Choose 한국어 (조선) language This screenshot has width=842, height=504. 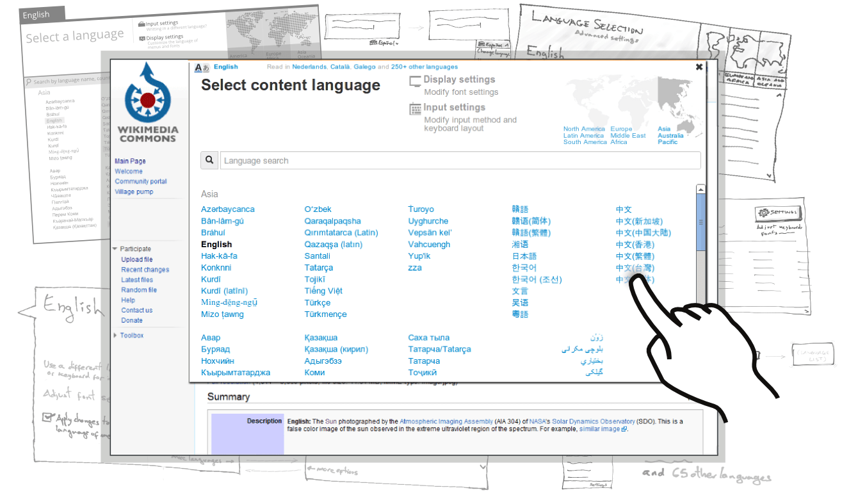coord(537,279)
